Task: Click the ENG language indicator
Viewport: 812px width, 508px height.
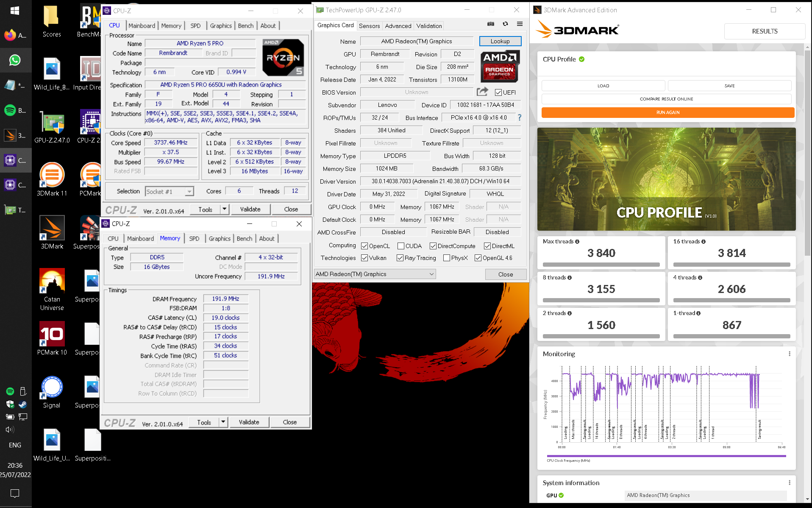Action: (x=15, y=445)
